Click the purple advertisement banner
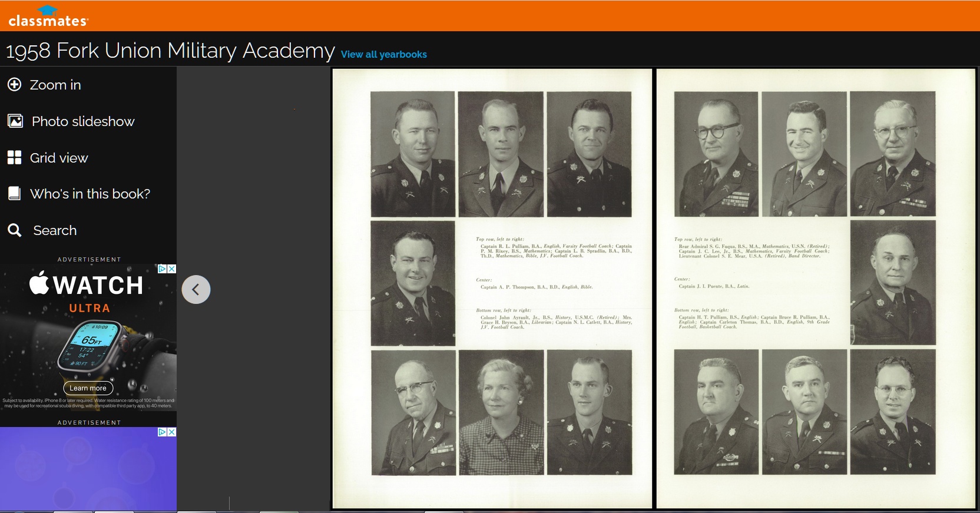 (88, 469)
